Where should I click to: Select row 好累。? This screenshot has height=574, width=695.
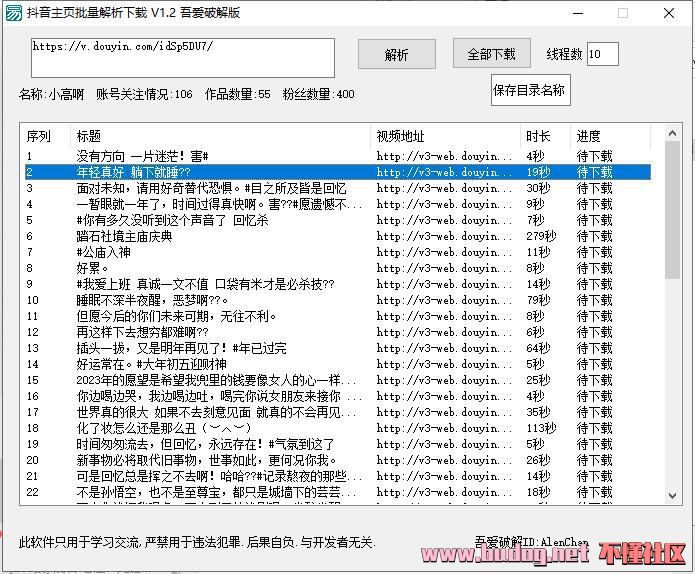pyautogui.click(x=338, y=268)
